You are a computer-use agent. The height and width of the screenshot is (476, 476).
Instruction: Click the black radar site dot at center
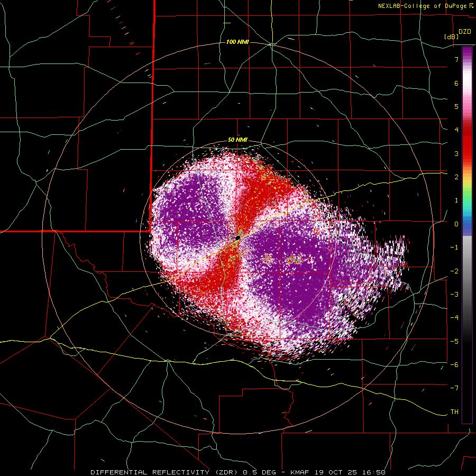[x=238, y=238]
